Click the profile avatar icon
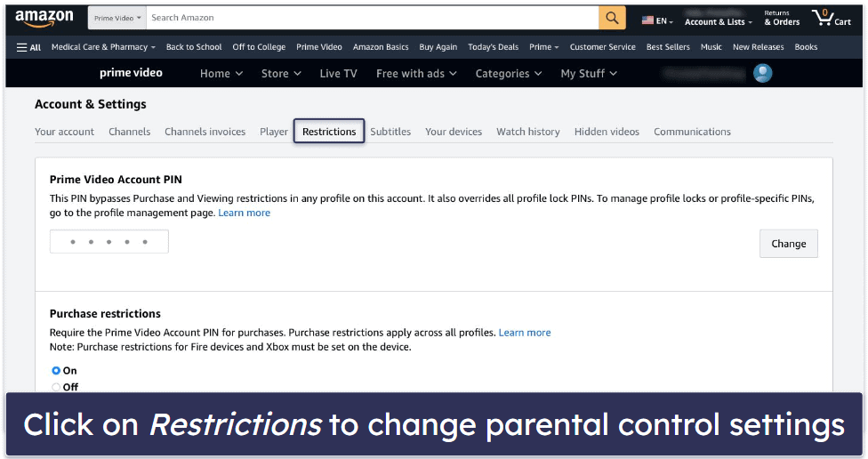This screenshot has height=459, width=868. pyautogui.click(x=762, y=73)
